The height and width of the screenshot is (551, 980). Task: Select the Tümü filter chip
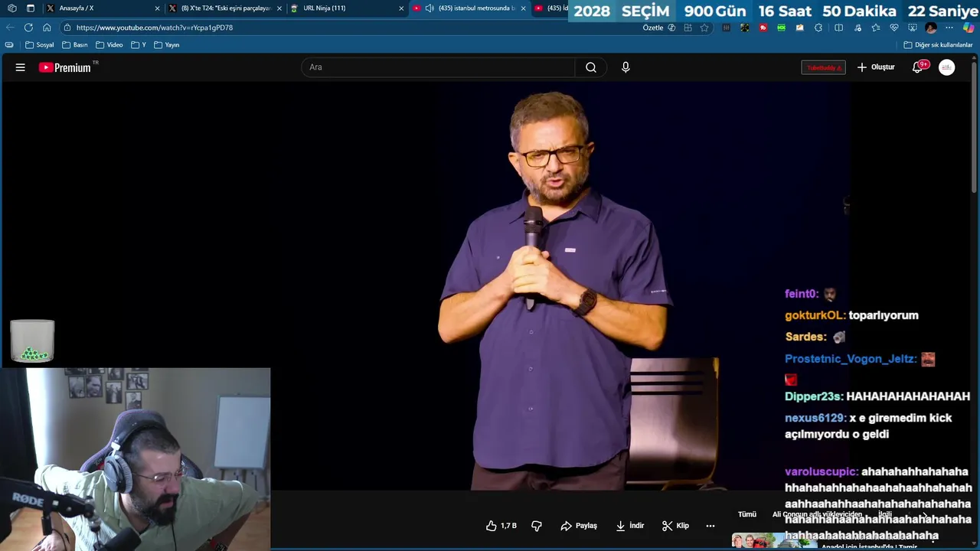[x=746, y=514]
